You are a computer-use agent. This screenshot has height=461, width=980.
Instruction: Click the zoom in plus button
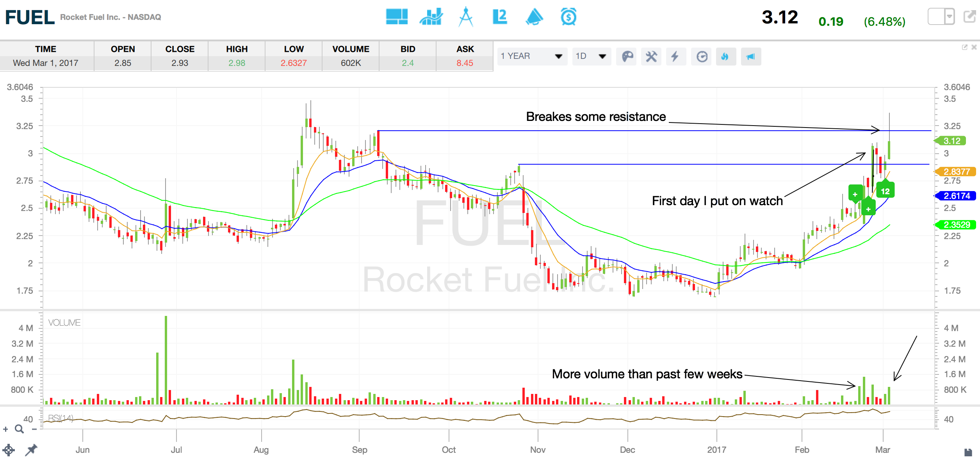[5, 429]
